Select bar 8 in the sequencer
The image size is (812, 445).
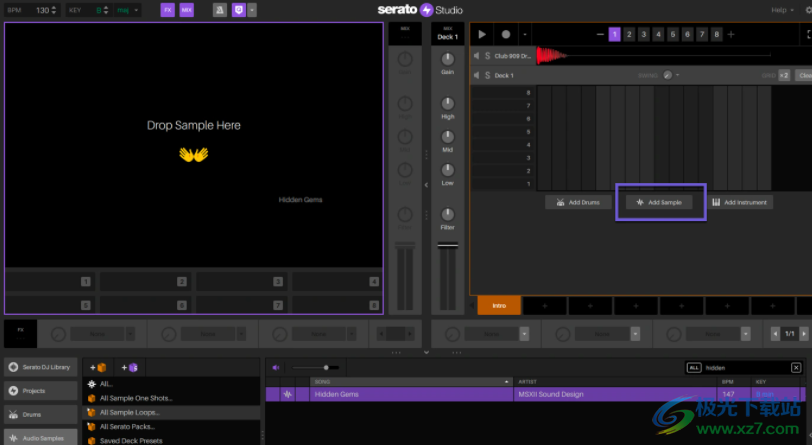click(x=717, y=34)
